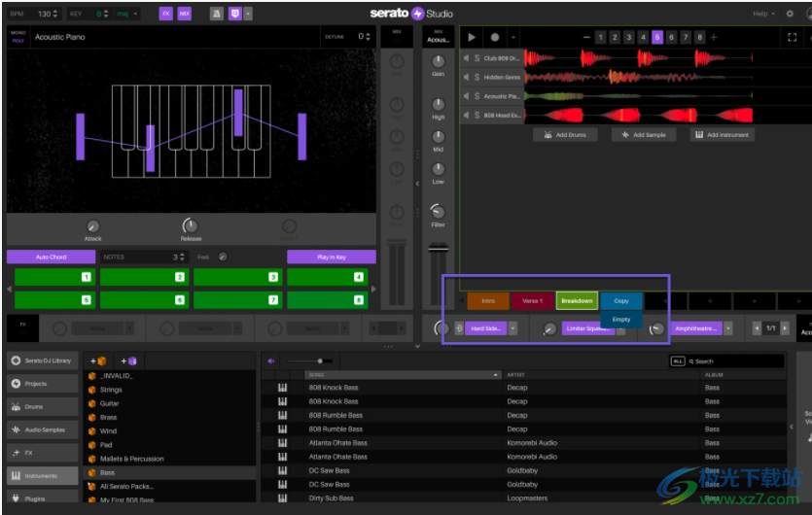Select the active scene number 5
The height and width of the screenshot is (515, 812).
click(x=657, y=37)
